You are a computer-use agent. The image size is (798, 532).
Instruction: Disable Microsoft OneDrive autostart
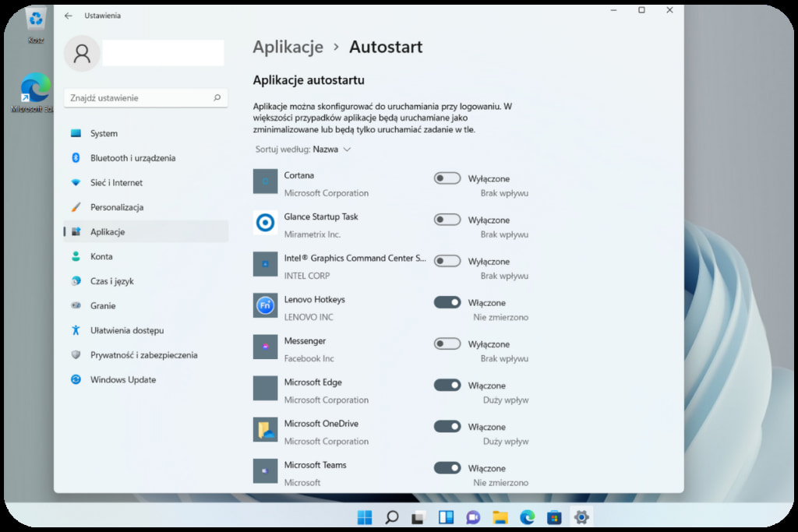click(447, 426)
